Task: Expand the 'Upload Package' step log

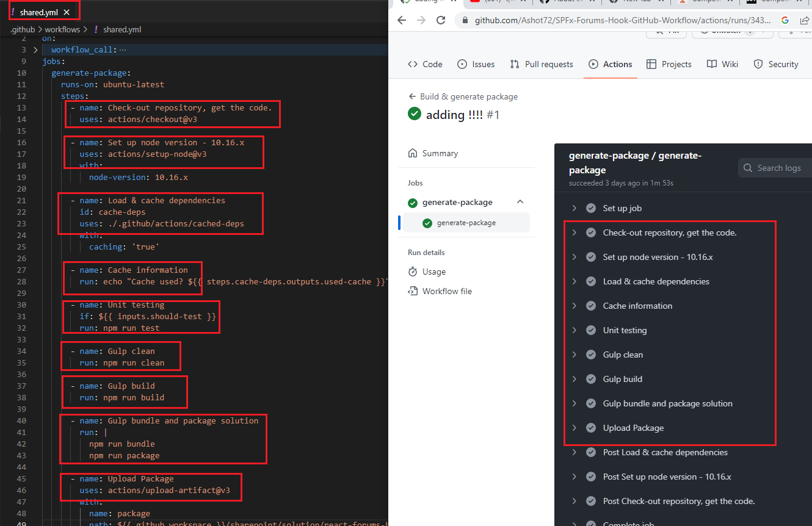Action: pos(574,428)
